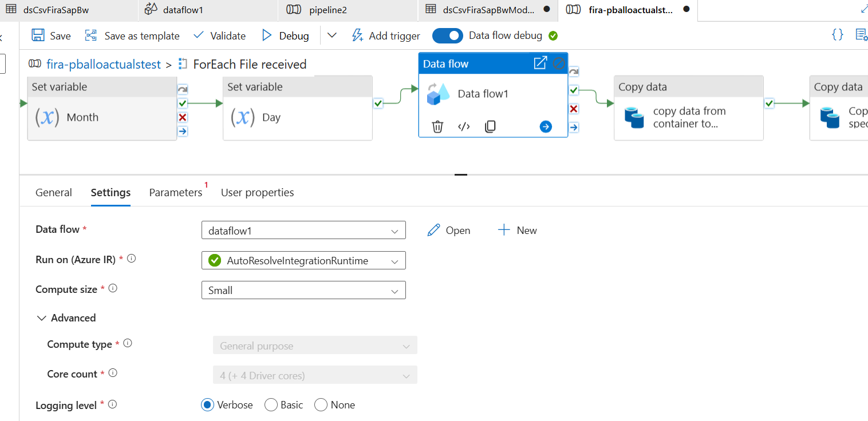Toggle the Data flow debug switch
The image size is (868, 421).
[448, 35]
